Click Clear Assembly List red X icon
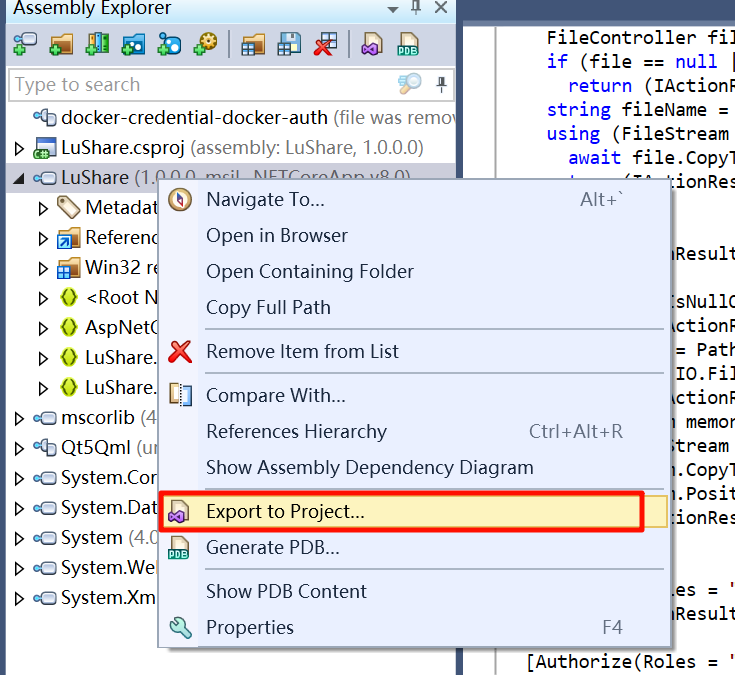Image resolution: width=735 pixels, height=675 pixels. click(x=325, y=45)
